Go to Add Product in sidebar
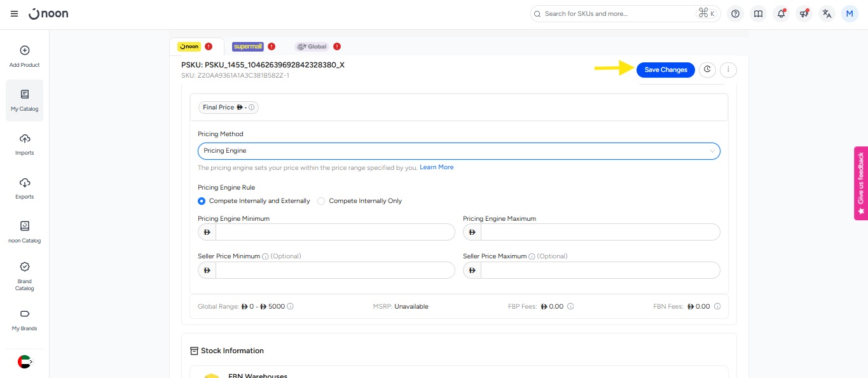The image size is (868, 378). pos(25,56)
